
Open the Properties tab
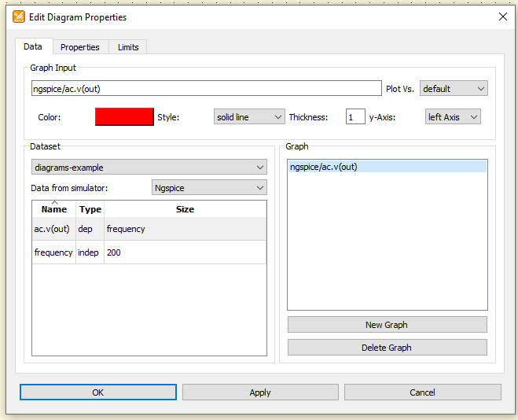(x=80, y=47)
